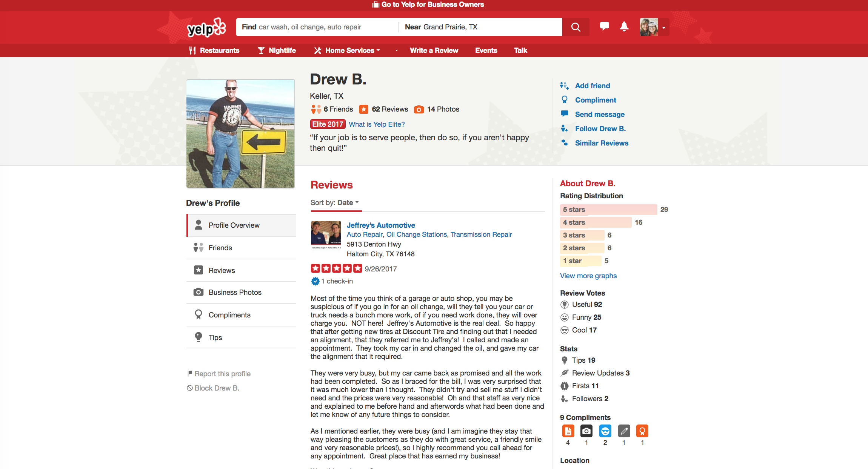The image size is (868, 469).
Task: Click Transmission Repair category link
Action: click(x=481, y=234)
